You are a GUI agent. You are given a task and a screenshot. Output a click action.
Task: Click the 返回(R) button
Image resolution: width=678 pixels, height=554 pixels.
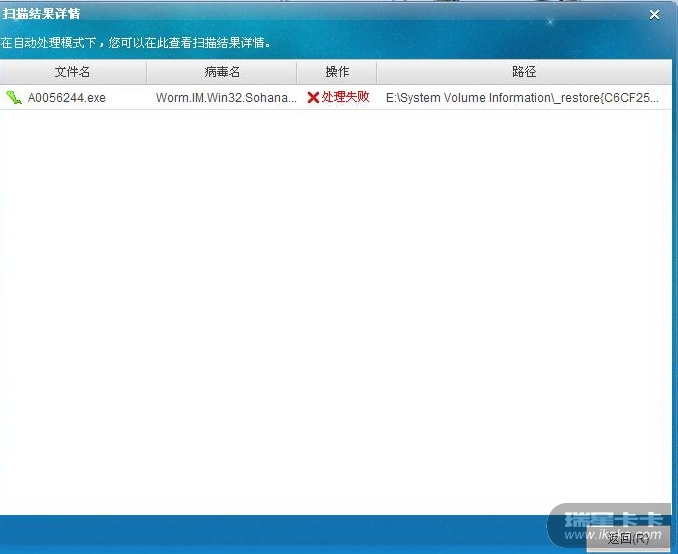628,539
